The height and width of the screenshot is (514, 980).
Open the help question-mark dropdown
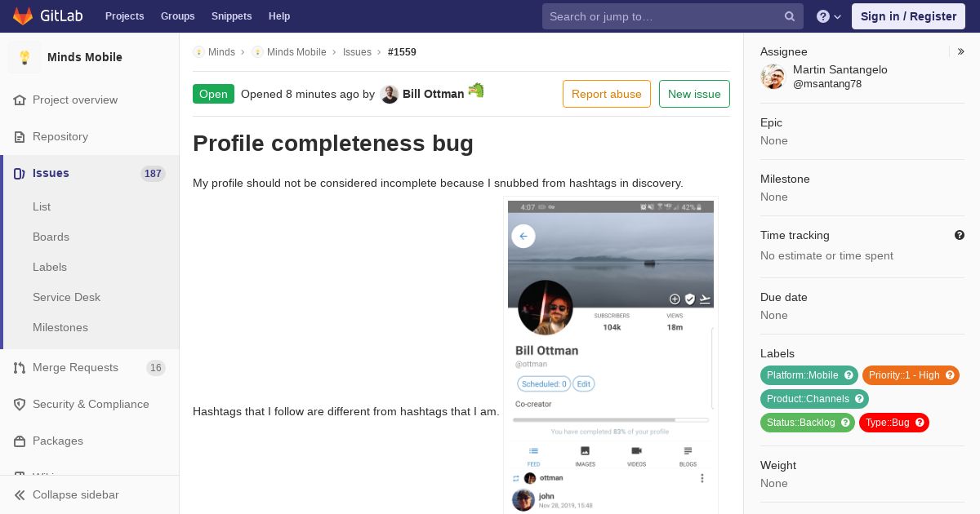(829, 16)
